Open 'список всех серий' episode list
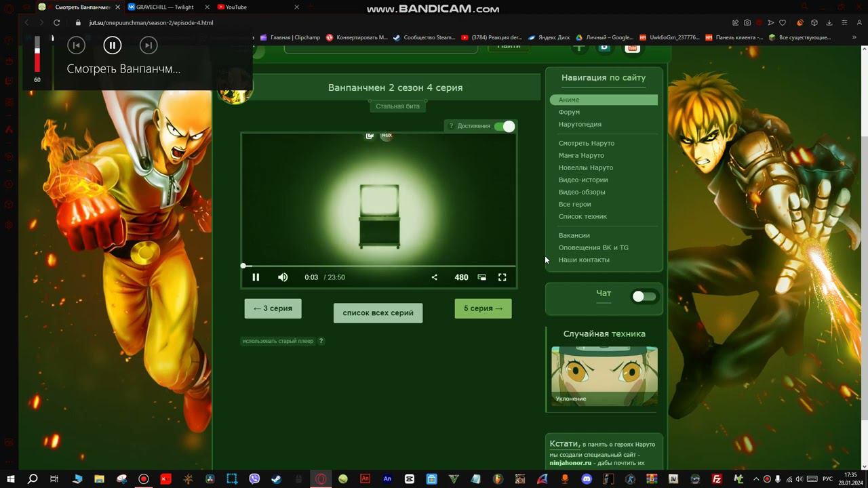 (x=378, y=312)
